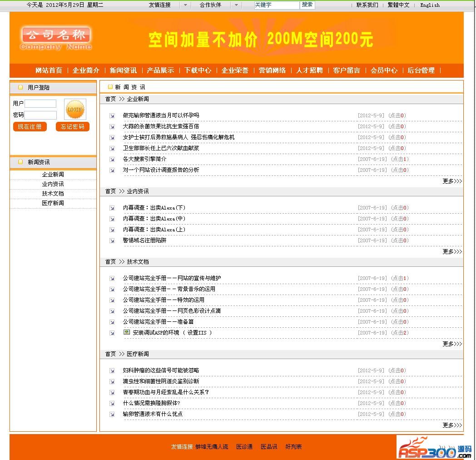Click arrow icon beside 背景音乐的运用 article
476x460 pixels.
112,290
